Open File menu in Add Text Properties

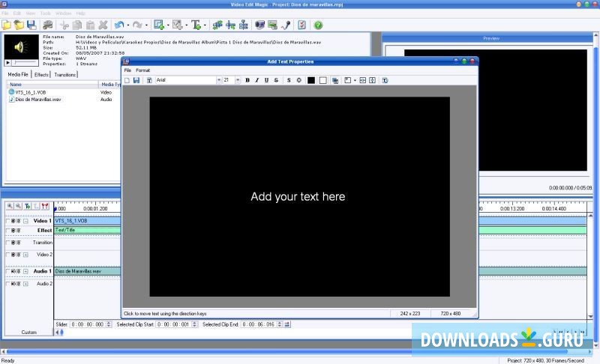pos(127,70)
